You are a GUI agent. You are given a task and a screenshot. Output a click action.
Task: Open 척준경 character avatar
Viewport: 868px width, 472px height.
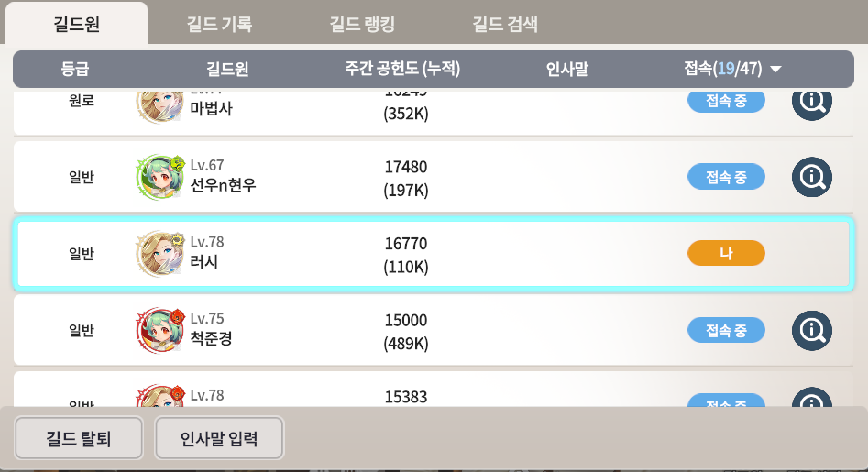click(160, 331)
